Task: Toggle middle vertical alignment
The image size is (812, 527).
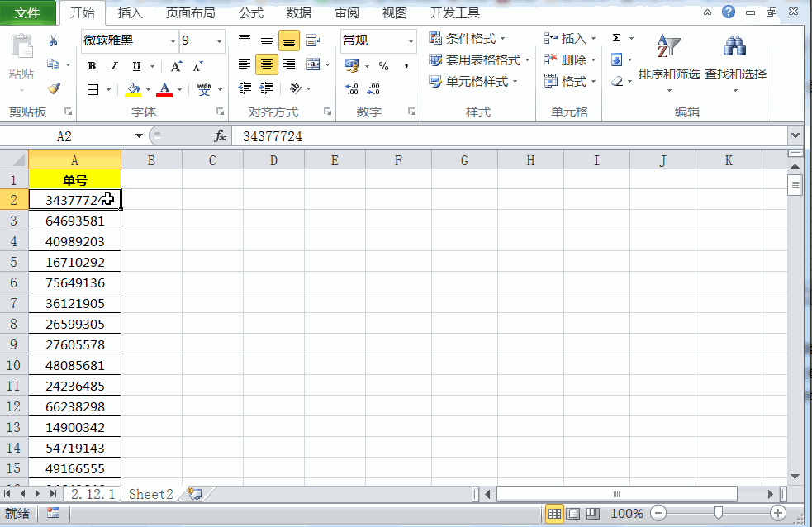Action: [267, 40]
